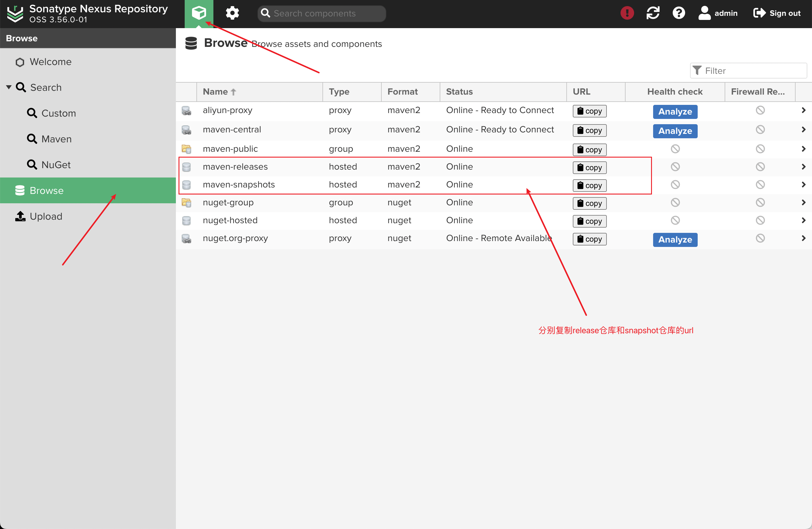Open maven-central row chevron
The image size is (812, 529).
tap(803, 129)
